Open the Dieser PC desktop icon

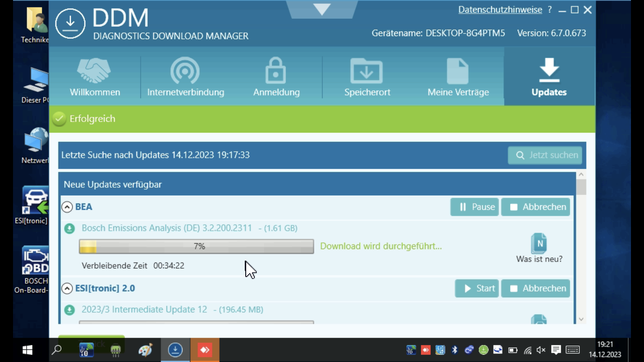point(35,85)
